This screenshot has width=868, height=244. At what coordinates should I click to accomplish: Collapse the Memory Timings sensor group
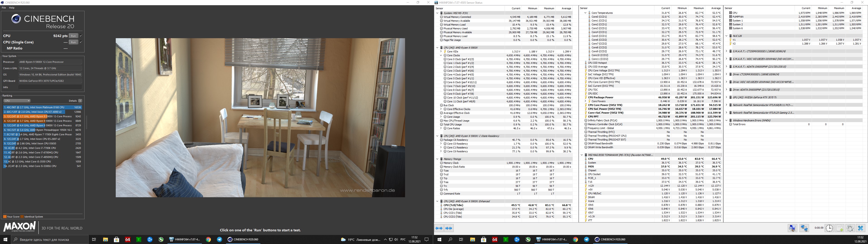[x=437, y=159]
